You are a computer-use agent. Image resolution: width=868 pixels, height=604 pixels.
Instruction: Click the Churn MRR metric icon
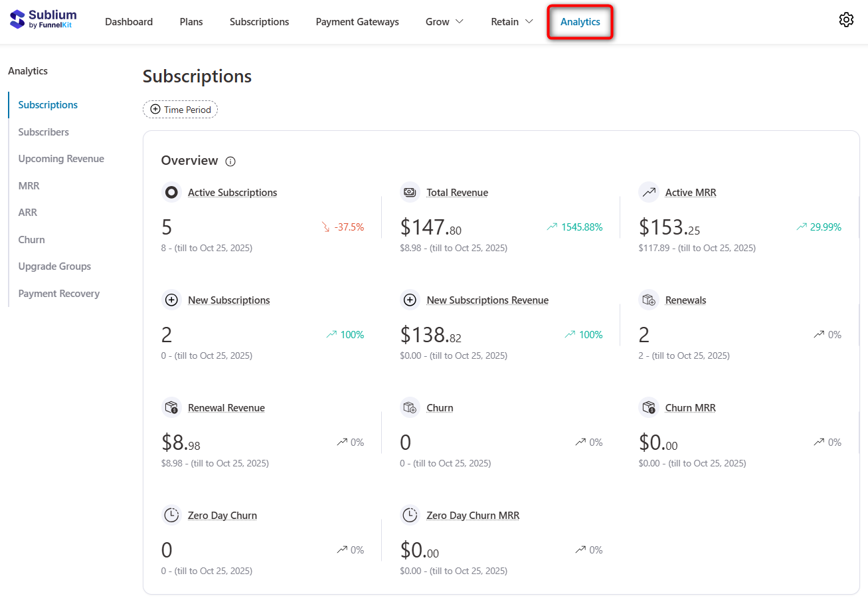(649, 407)
